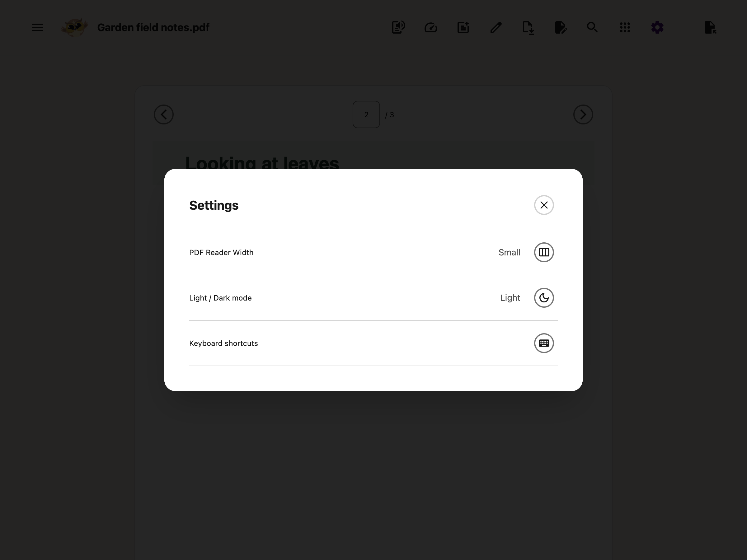
Task: Click the page number input box
Action: [366, 114]
